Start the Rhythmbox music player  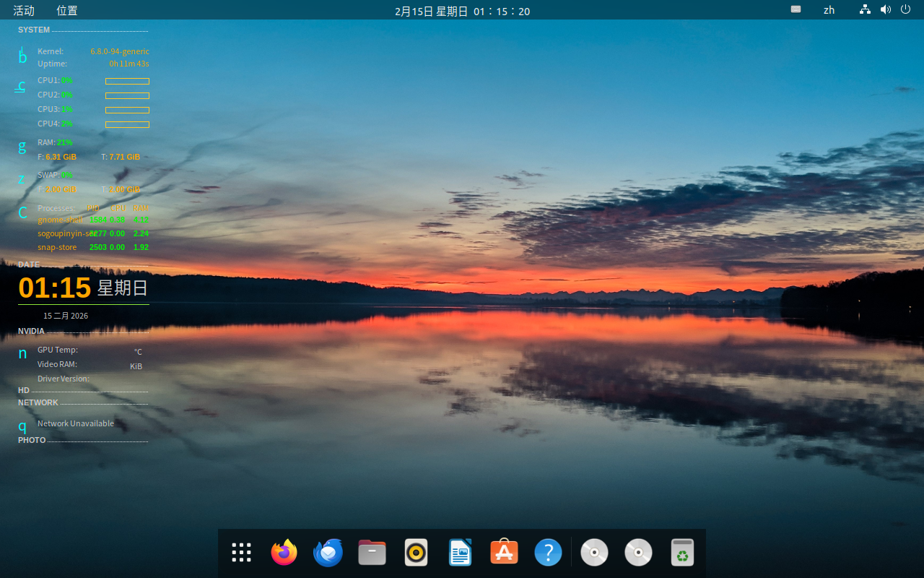tap(416, 553)
